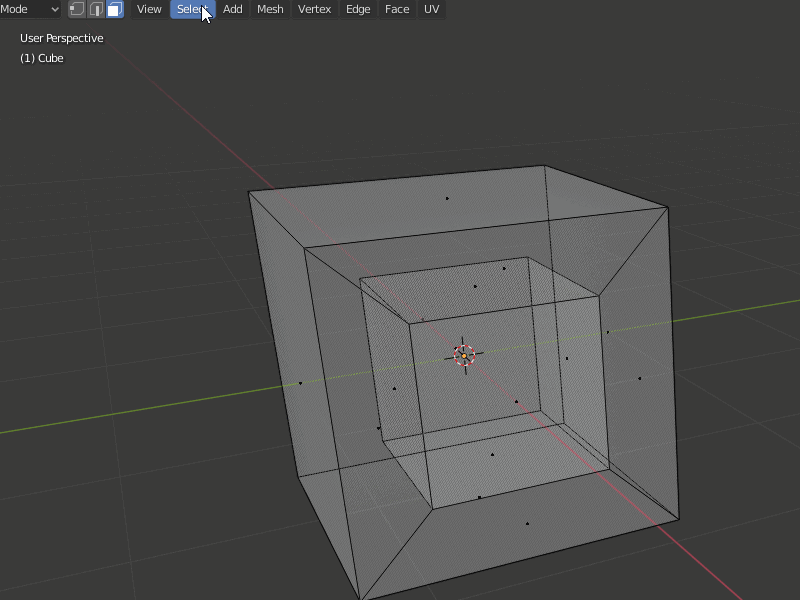Open the View menu

click(x=148, y=9)
